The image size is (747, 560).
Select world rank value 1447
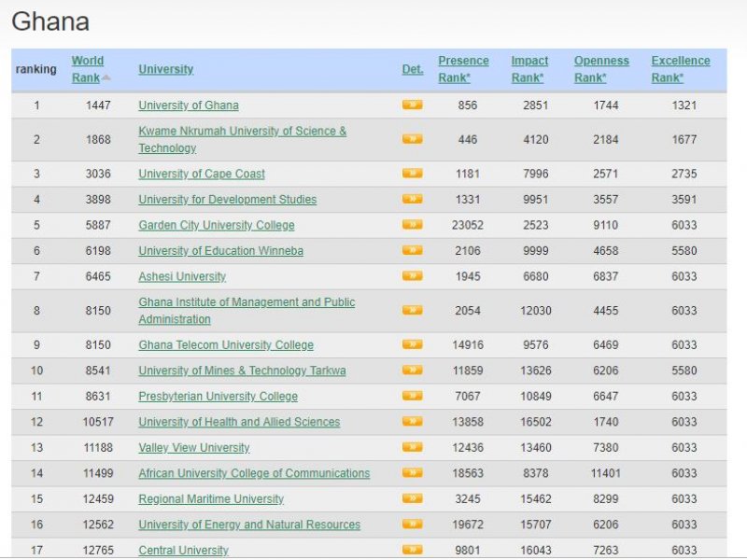[x=98, y=105]
